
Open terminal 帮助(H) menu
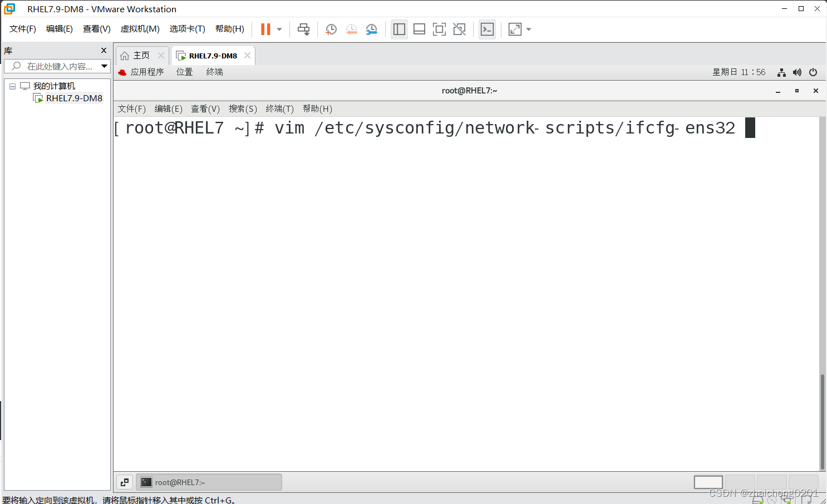317,109
